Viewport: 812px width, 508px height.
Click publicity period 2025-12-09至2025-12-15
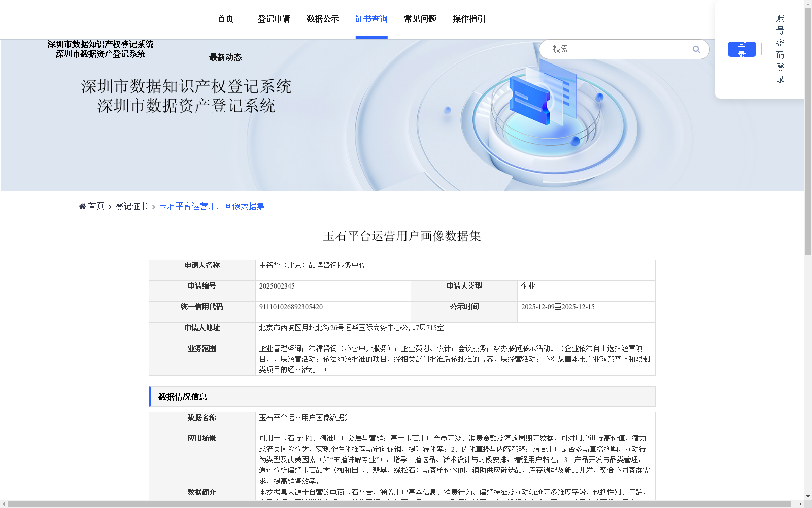pyautogui.click(x=558, y=307)
